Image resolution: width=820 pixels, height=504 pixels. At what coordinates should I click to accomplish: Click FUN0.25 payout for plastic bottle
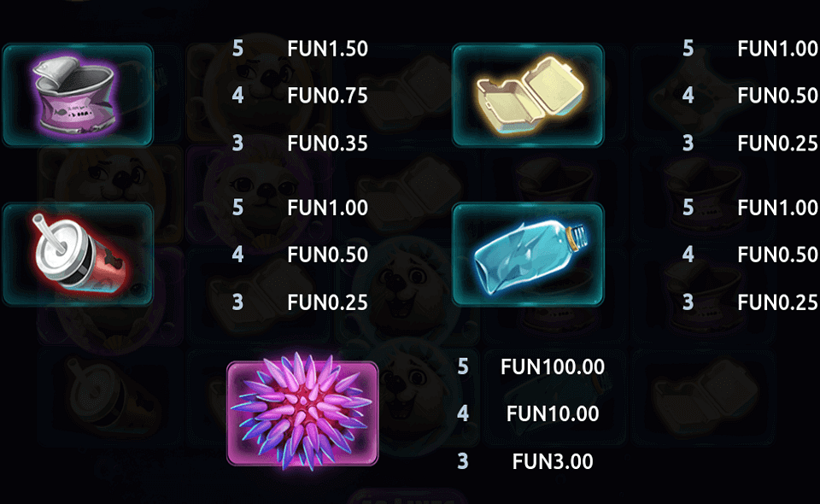click(777, 302)
